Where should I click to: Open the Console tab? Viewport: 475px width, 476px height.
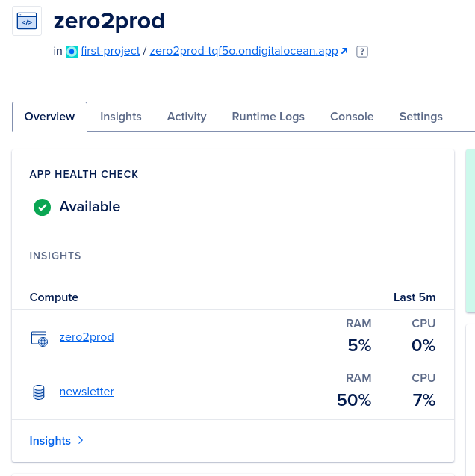click(352, 117)
